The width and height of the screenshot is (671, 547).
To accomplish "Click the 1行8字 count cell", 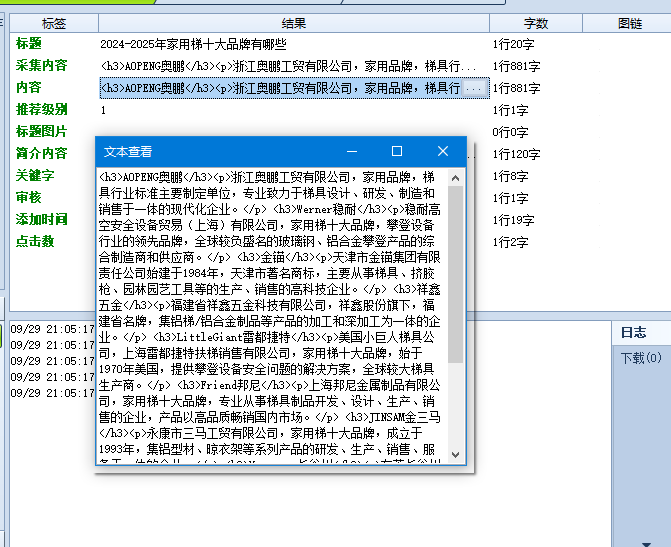I will click(510, 176).
